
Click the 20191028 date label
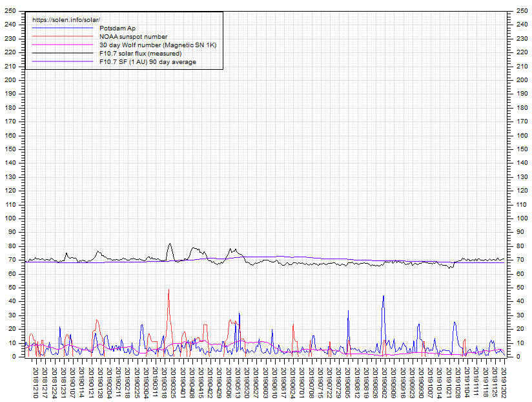pos(458,383)
